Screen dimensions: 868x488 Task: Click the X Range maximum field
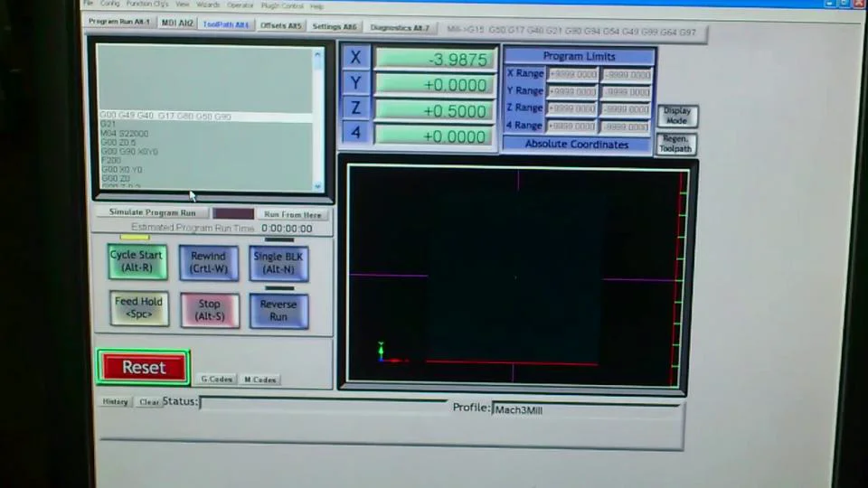click(572, 74)
